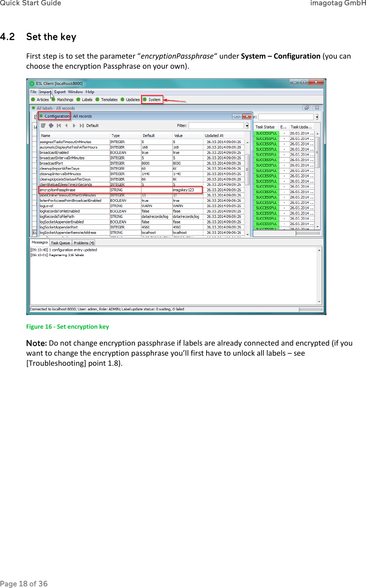Click the Configuration table vertical scrollbar

[247, 188]
